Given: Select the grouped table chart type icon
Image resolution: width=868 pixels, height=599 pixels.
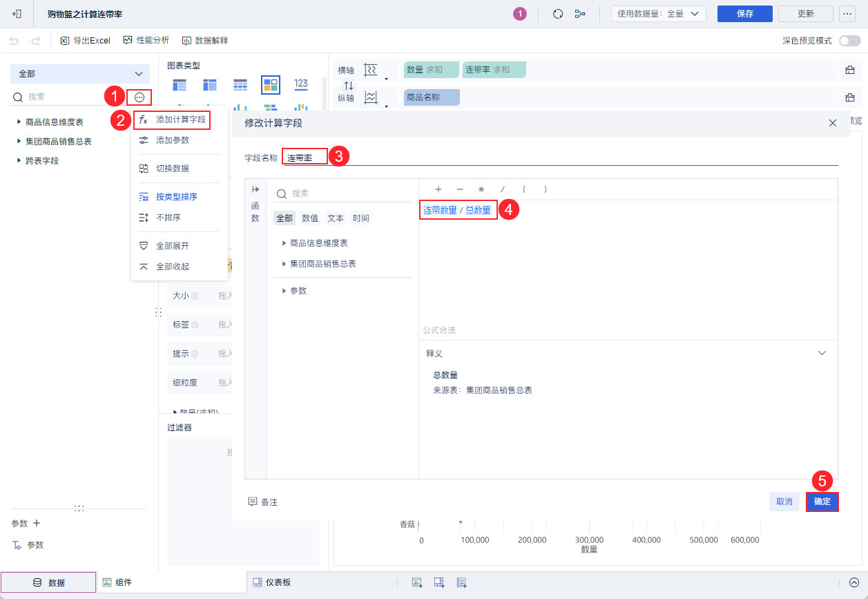Looking at the screenshot, I should click(x=180, y=85).
